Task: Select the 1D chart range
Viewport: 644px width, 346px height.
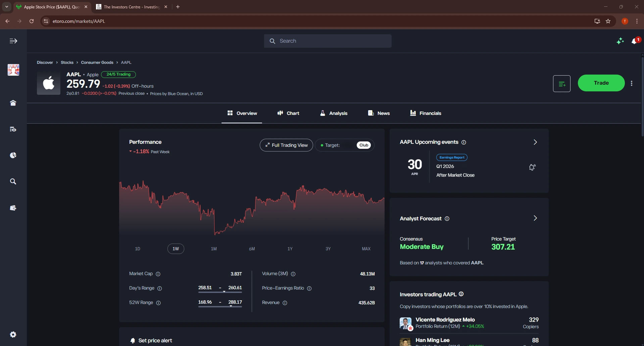Action: click(138, 249)
